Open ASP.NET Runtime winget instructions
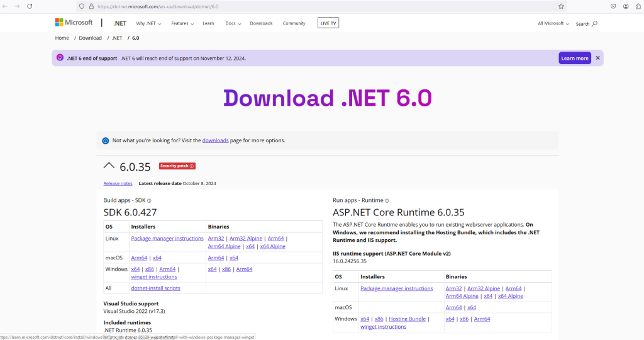Screen dimensions: 644x340 coord(383,327)
